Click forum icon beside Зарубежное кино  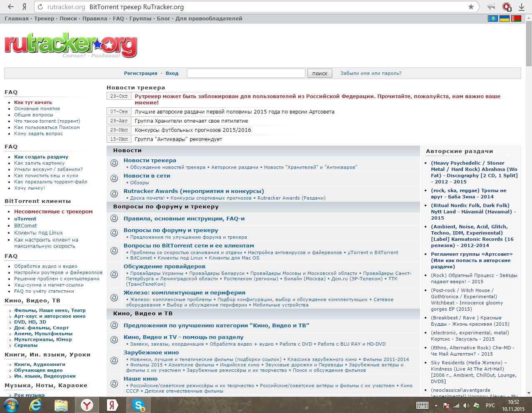[114, 360]
